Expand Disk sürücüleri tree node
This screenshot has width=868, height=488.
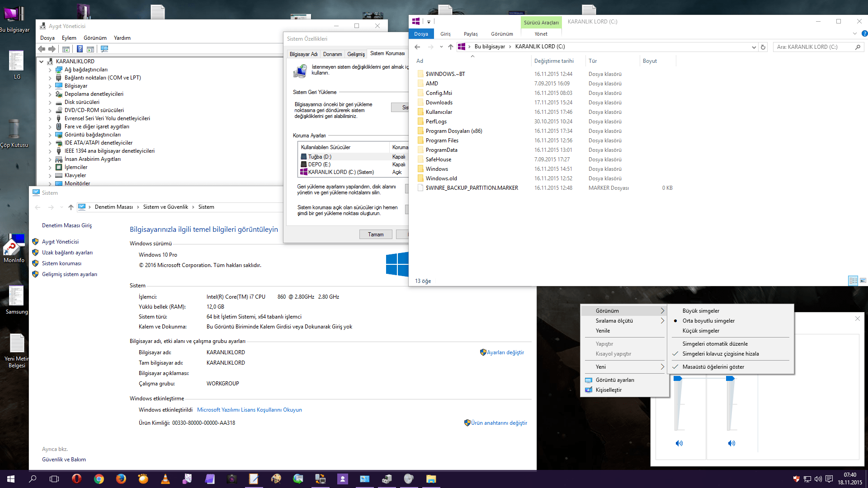click(x=50, y=103)
